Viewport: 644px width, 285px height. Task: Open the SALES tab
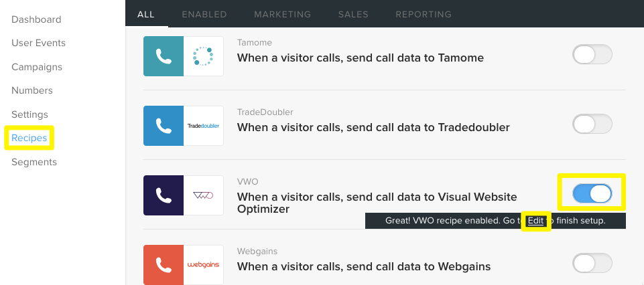click(x=353, y=14)
